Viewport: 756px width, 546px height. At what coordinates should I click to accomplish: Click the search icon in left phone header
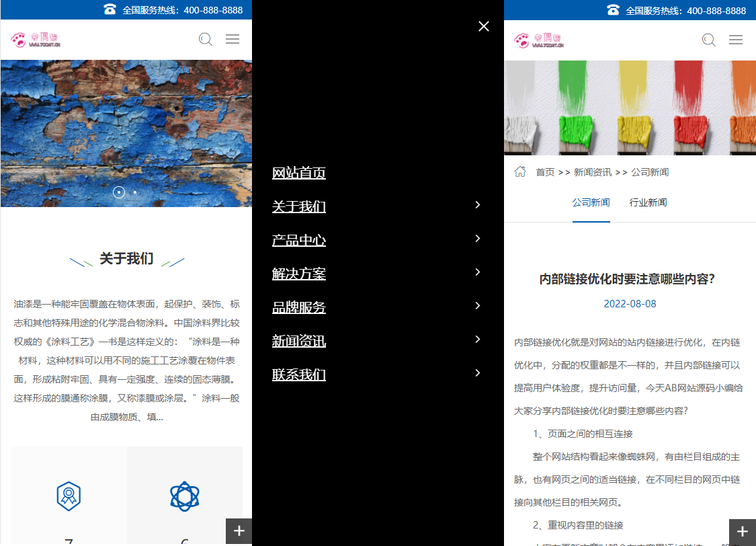tap(206, 39)
